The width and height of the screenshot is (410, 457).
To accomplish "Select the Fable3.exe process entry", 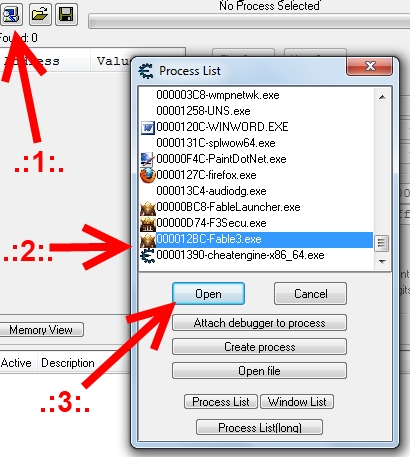I will 256,239.
